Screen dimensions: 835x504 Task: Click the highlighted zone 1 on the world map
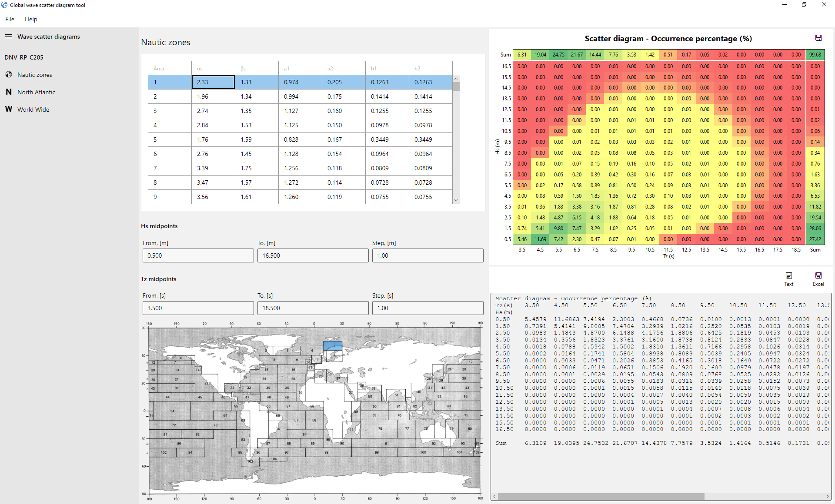(x=333, y=346)
